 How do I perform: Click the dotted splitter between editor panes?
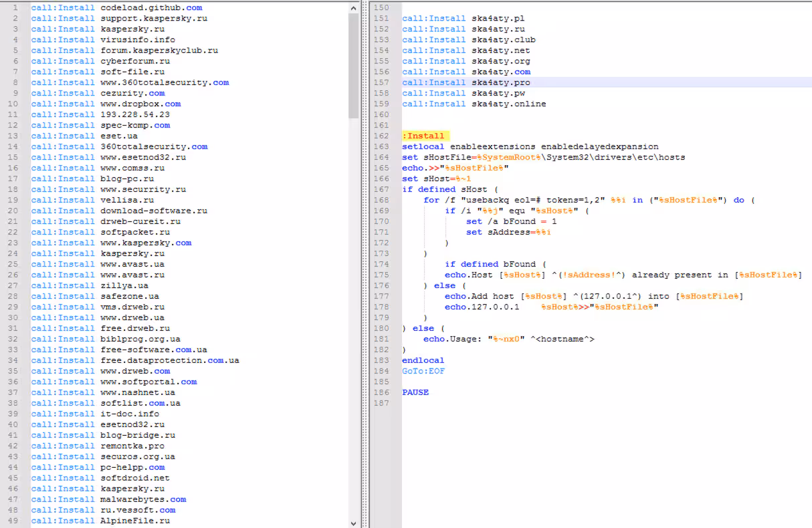(365, 267)
